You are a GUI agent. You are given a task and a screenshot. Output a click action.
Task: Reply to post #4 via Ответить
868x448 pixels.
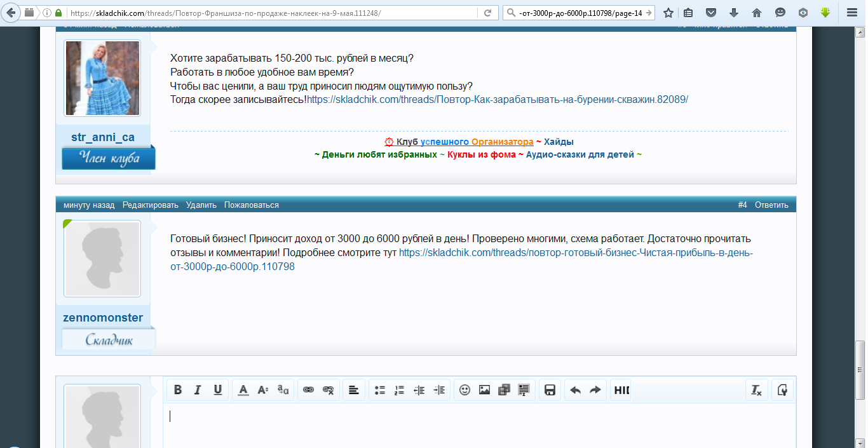coord(771,205)
